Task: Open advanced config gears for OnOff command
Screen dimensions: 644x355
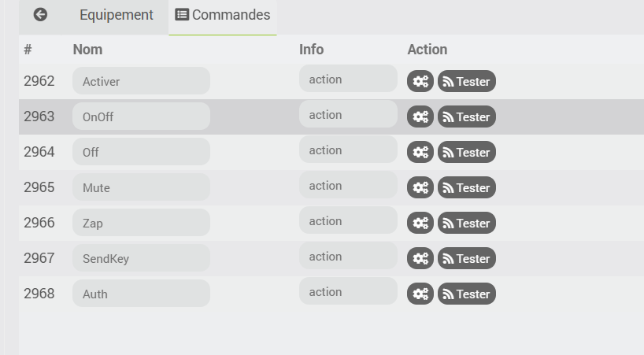Action: tap(420, 116)
